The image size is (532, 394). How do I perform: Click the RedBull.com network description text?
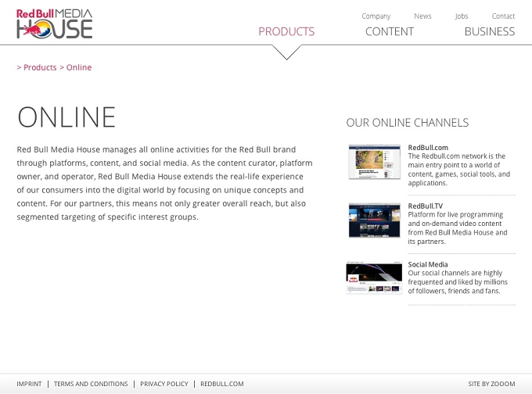pyautogui.click(x=458, y=170)
